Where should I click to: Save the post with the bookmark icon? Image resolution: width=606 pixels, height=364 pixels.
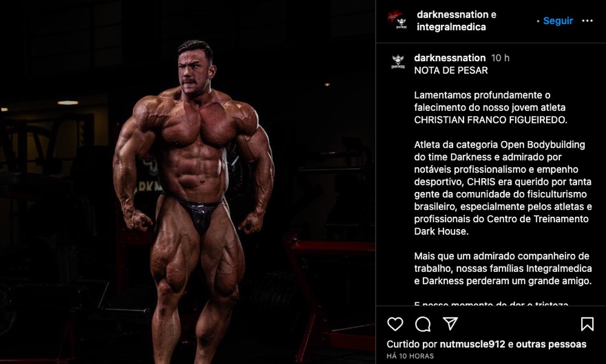pyautogui.click(x=587, y=324)
